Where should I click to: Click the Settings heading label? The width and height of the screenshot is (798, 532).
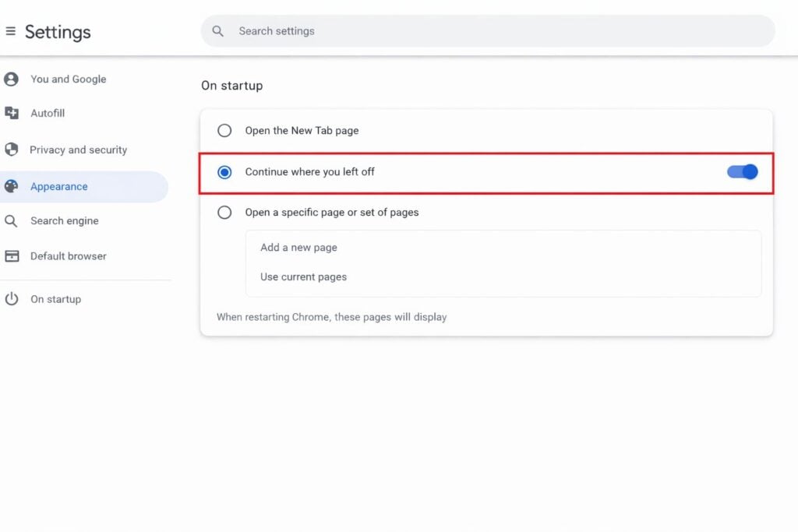(58, 31)
